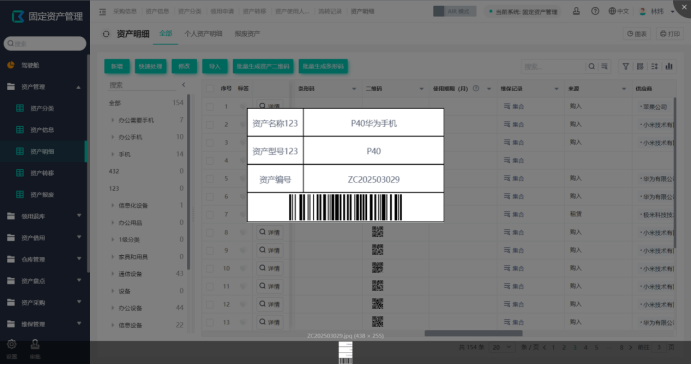Open the filter funnel icon in table toolbar
Image resolution: width=692 pixels, height=365 pixels.
625,67
